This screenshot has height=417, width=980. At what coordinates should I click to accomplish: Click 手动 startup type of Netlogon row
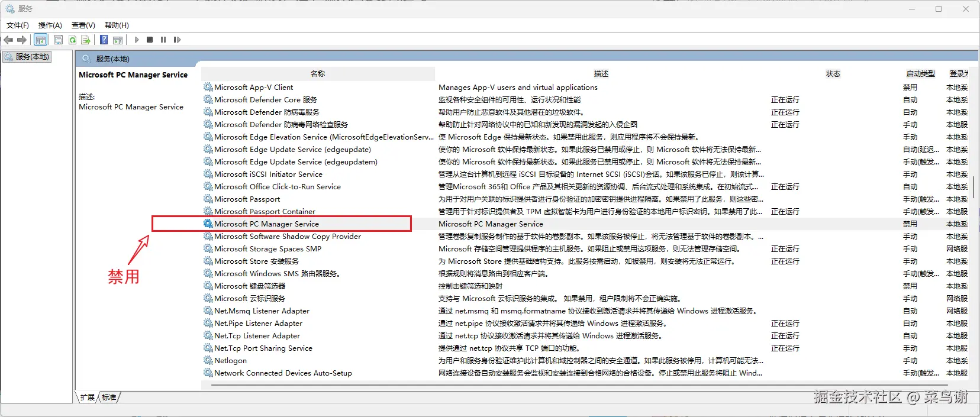(910, 360)
